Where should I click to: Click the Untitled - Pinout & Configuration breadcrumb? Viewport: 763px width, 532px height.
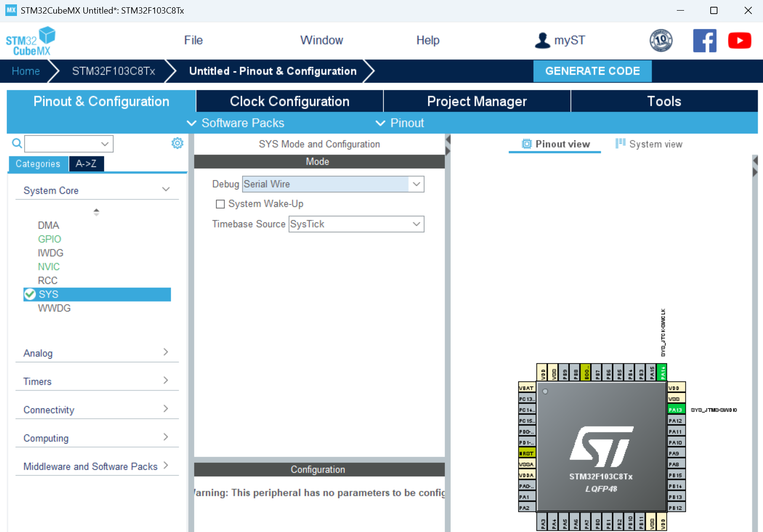273,71
